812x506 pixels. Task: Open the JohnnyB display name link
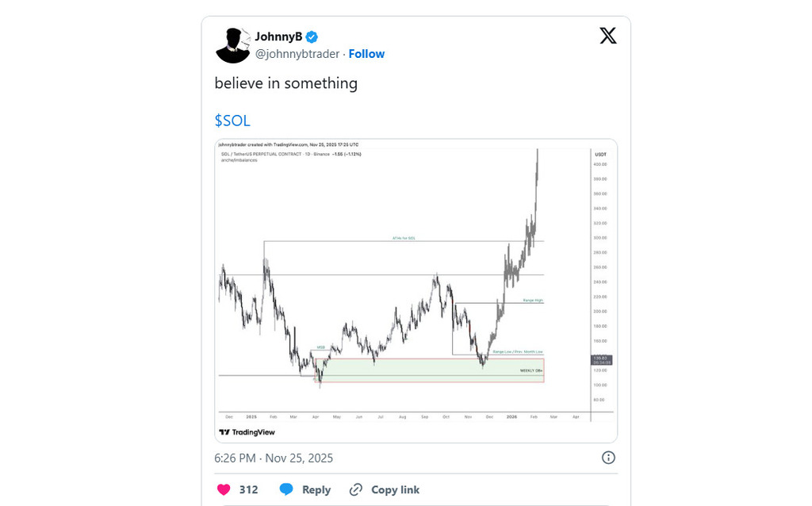[278, 36]
